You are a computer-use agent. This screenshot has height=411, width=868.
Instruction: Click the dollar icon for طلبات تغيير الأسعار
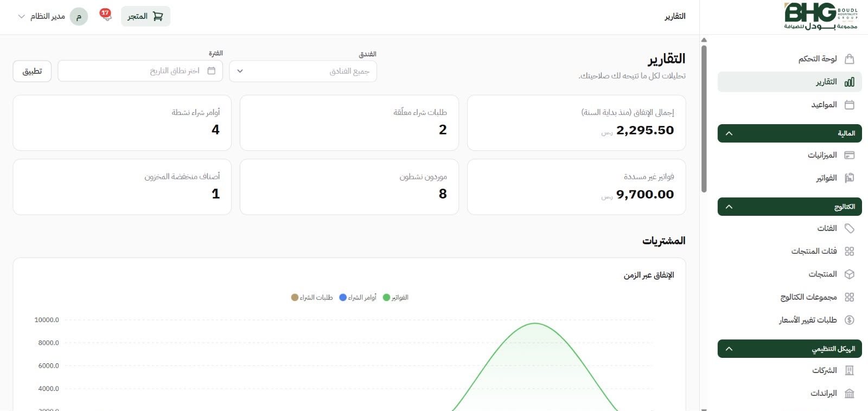pyautogui.click(x=850, y=320)
